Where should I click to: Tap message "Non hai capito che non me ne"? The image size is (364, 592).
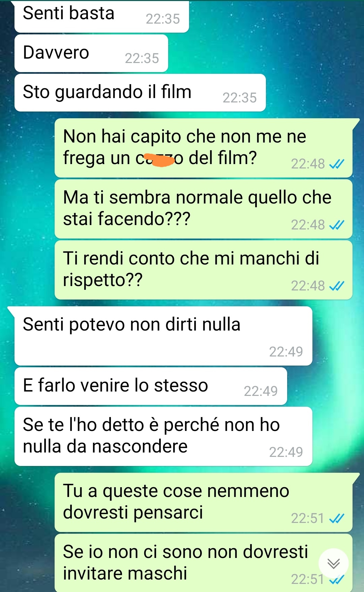204,148
